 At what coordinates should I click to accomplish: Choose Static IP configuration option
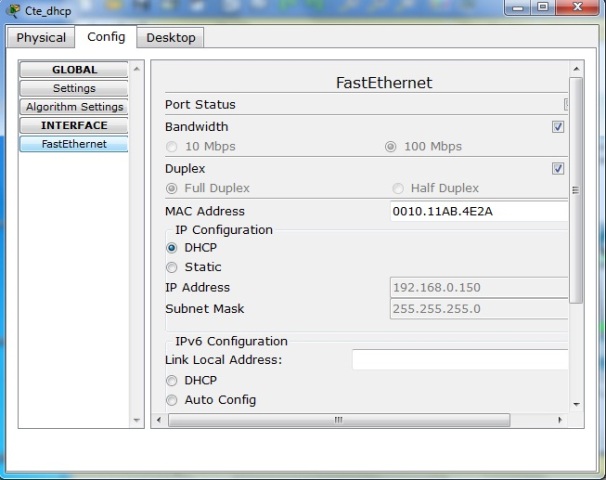[x=172, y=268]
